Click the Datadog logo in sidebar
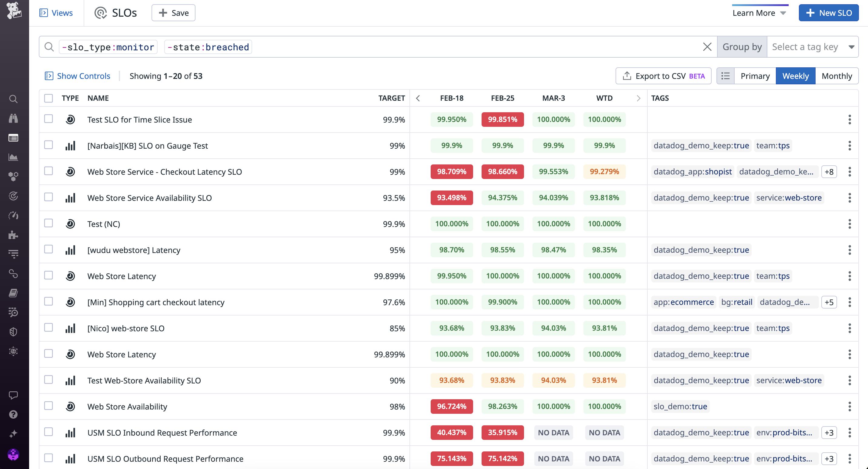This screenshot has width=868, height=469. [x=14, y=11]
